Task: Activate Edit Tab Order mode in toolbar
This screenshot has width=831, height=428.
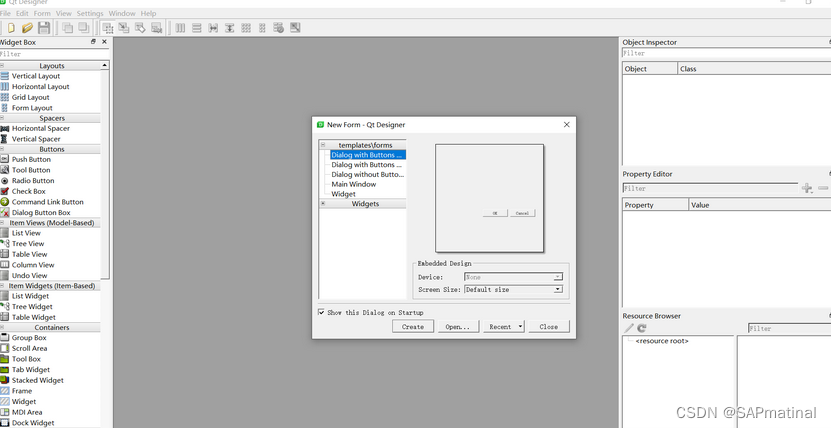Action: coord(156,28)
